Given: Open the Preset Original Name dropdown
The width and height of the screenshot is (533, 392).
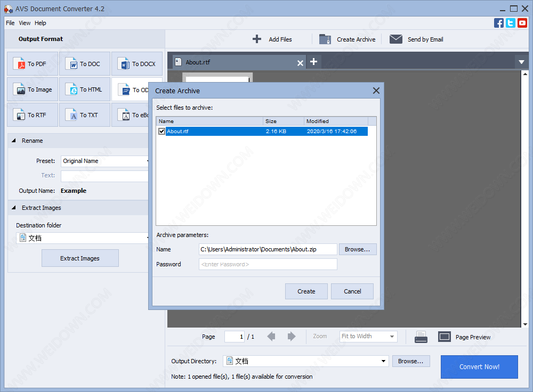Looking at the screenshot, I should coord(104,161).
